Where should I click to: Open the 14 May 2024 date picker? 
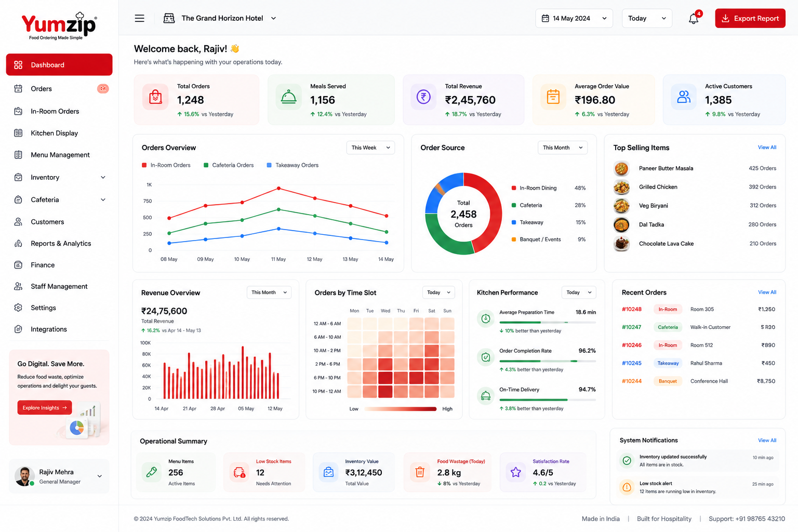click(x=574, y=18)
